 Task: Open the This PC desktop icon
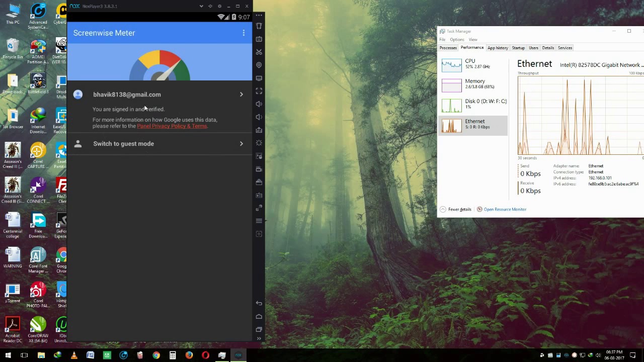(13, 14)
